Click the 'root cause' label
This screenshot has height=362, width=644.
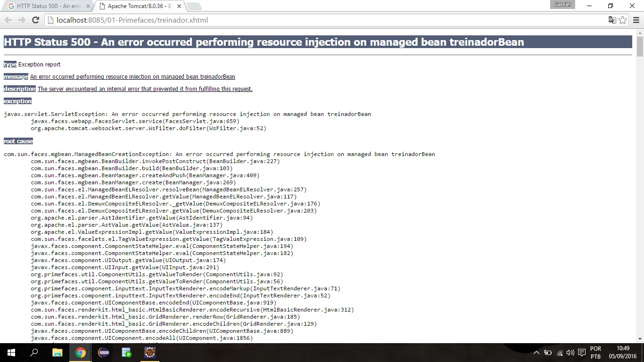coord(18,141)
